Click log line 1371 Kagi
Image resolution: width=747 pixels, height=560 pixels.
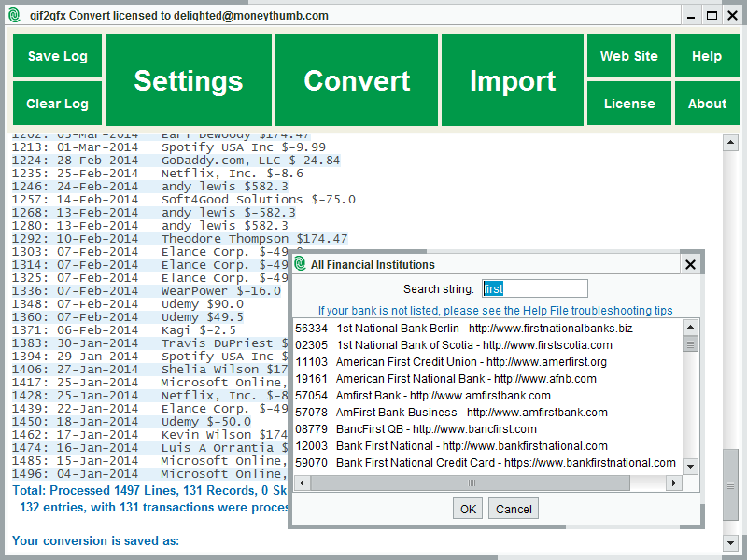click(124, 330)
